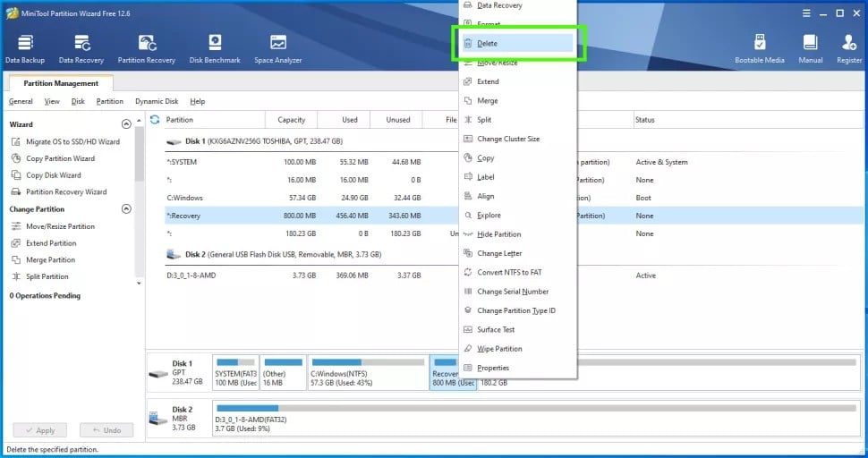Click the Undo button
Image resolution: width=868 pixels, height=458 pixels.
[106, 430]
